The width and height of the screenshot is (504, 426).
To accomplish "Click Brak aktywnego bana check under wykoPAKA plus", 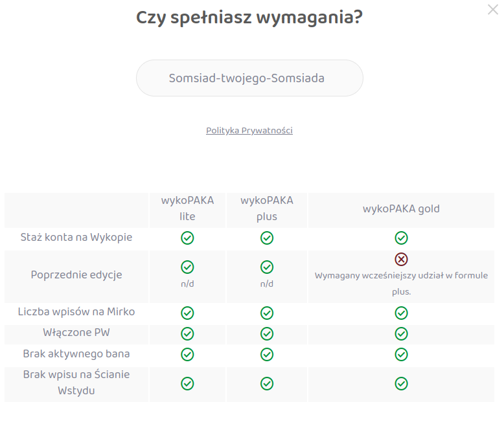I will [x=266, y=355].
